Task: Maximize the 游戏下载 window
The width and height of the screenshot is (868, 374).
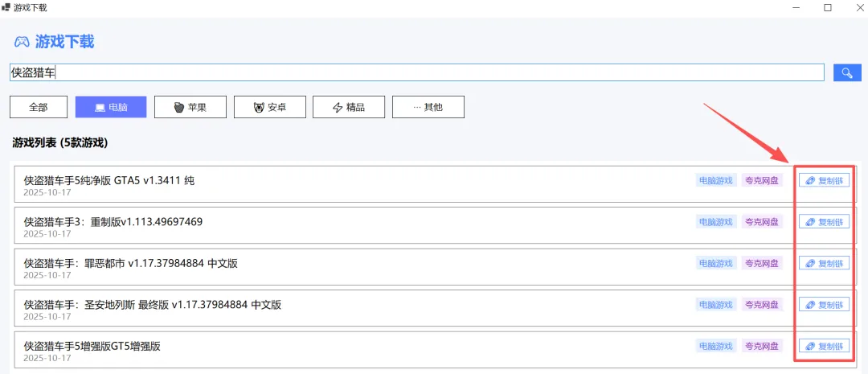Action: [828, 8]
